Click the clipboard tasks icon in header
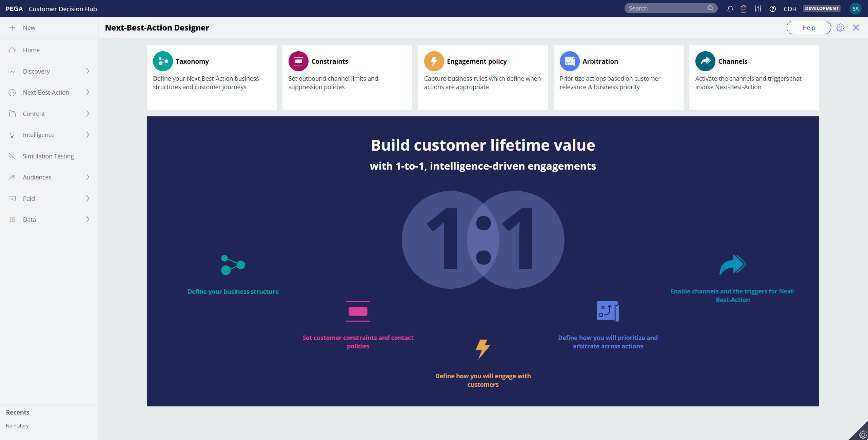The image size is (868, 440). 744,9
